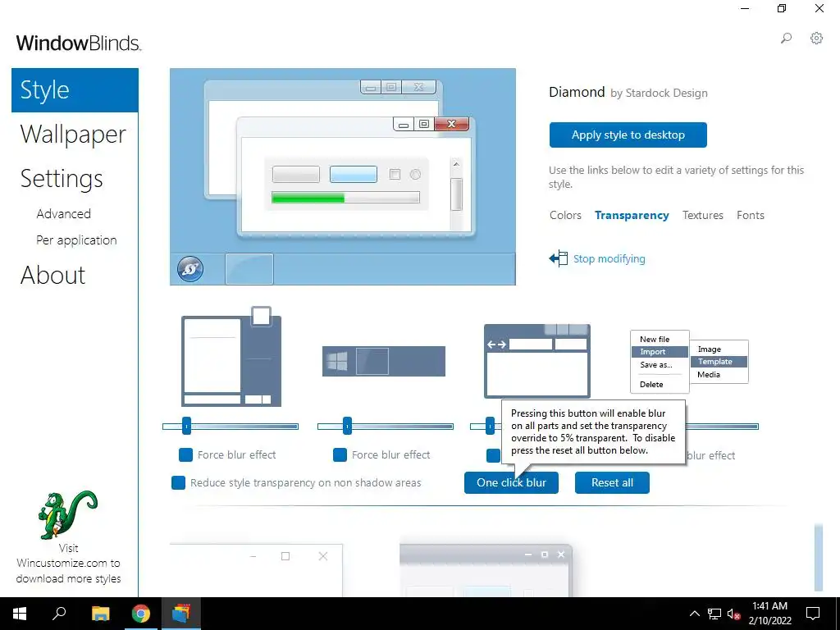Open the Settings section
The width and height of the screenshot is (840, 630).
click(x=61, y=178)
